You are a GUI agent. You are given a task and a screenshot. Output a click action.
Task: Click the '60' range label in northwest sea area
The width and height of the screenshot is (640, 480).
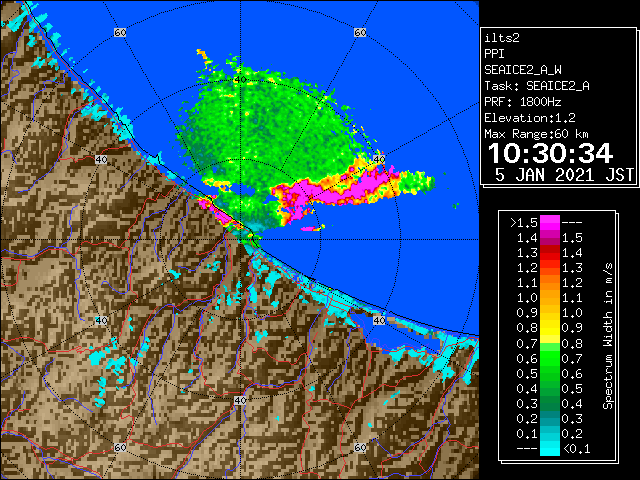[x=120, y=32]
